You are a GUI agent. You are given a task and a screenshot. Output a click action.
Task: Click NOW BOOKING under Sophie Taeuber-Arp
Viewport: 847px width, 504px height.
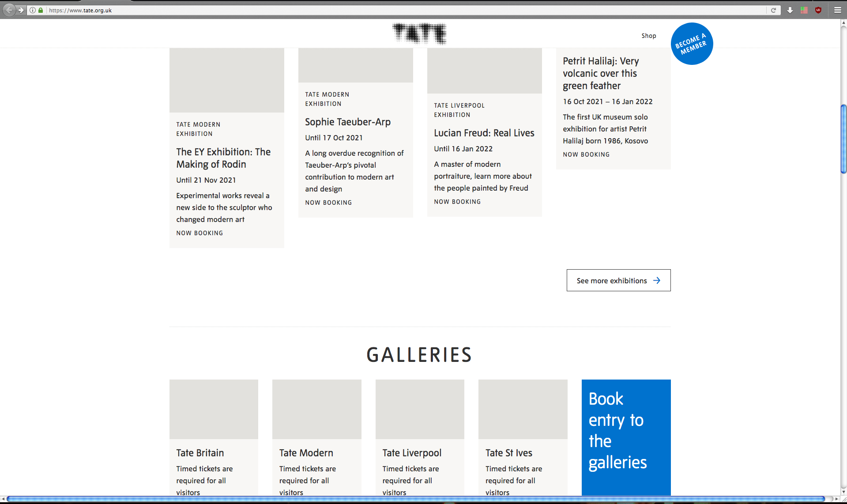point(328,203)
